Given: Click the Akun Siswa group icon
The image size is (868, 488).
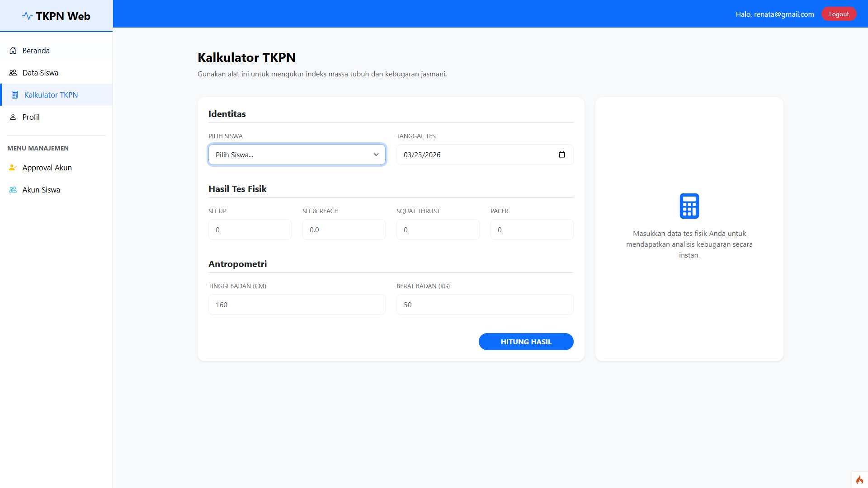Looking at the screenshot, I should pyautogui.click(x=13, y=190).
